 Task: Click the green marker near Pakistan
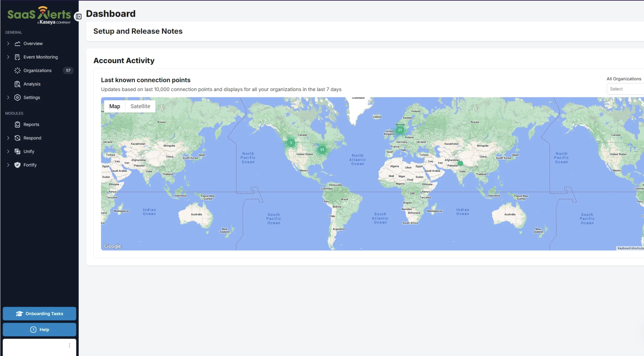(x=460, y=163)
